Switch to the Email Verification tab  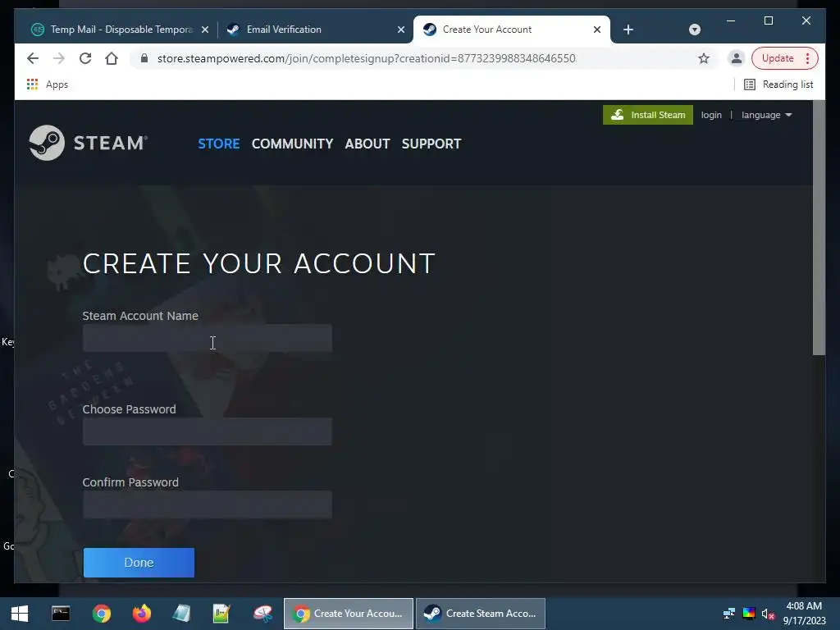click(x=284, y=30)
